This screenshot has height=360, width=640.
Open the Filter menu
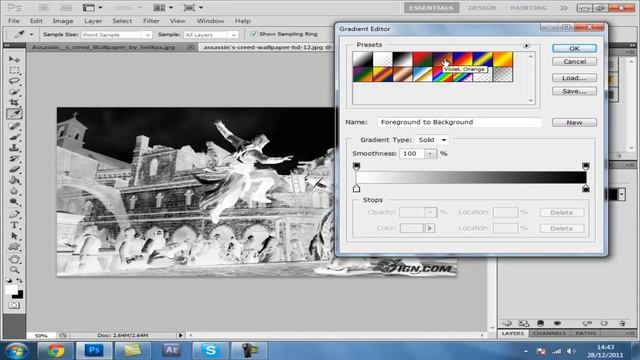(x=151, y=21)
